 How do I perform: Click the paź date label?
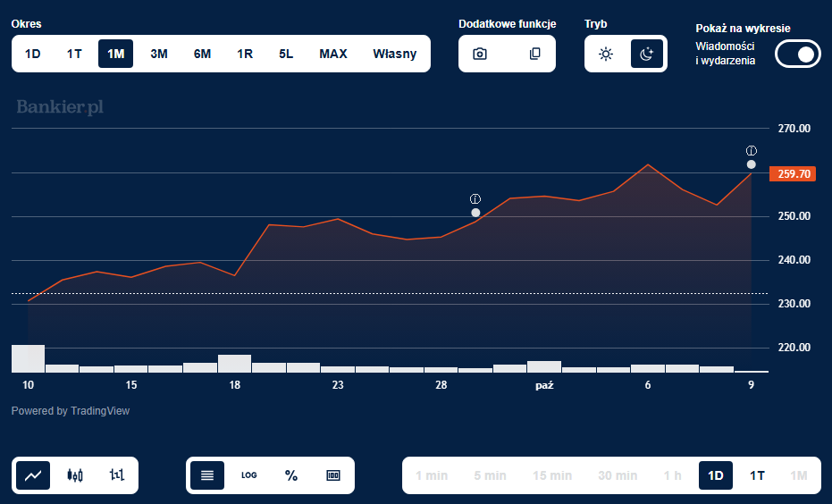pos(544,385)
